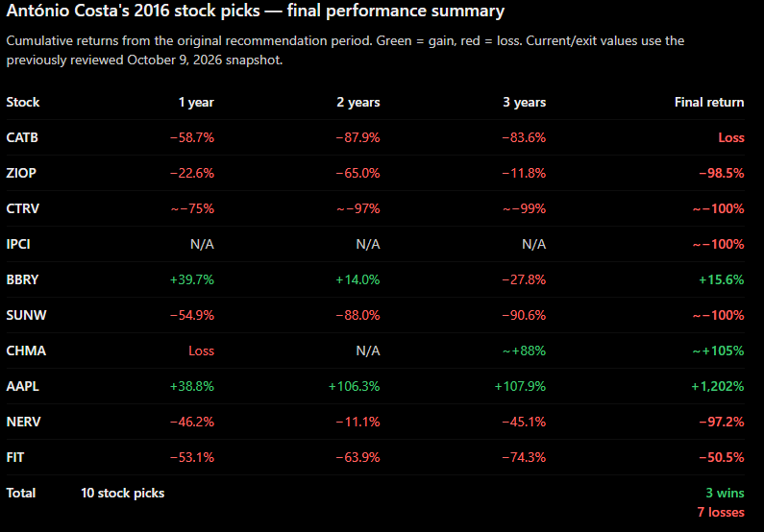
Task: Click AAPL final return +1,202%
Action: pyautogui.click(x=717, y=386)
